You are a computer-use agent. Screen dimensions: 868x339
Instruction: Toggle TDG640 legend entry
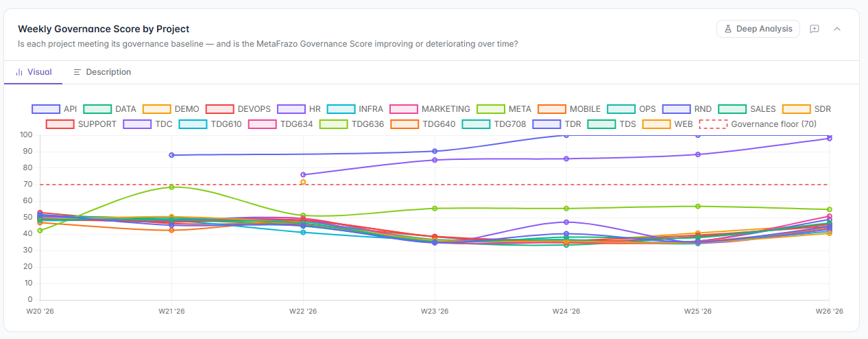coord(423,124)
